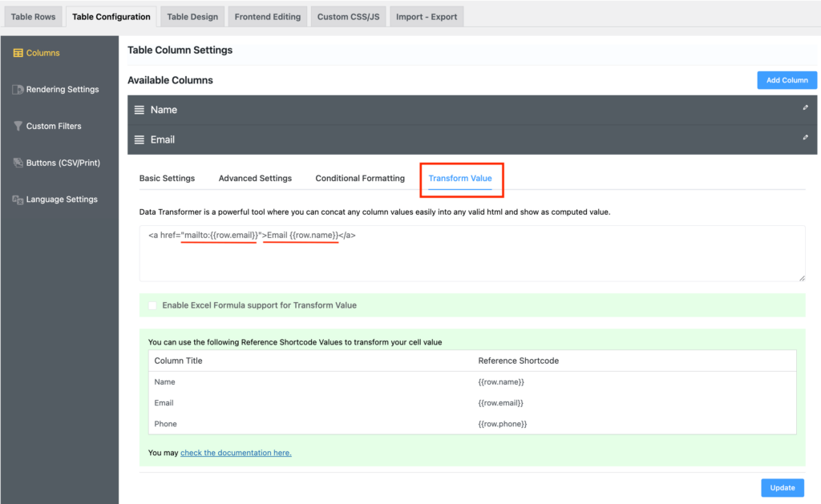Edit the Email column with pencil icon
This screenshot has height=504, width=821.
point(805,137)
